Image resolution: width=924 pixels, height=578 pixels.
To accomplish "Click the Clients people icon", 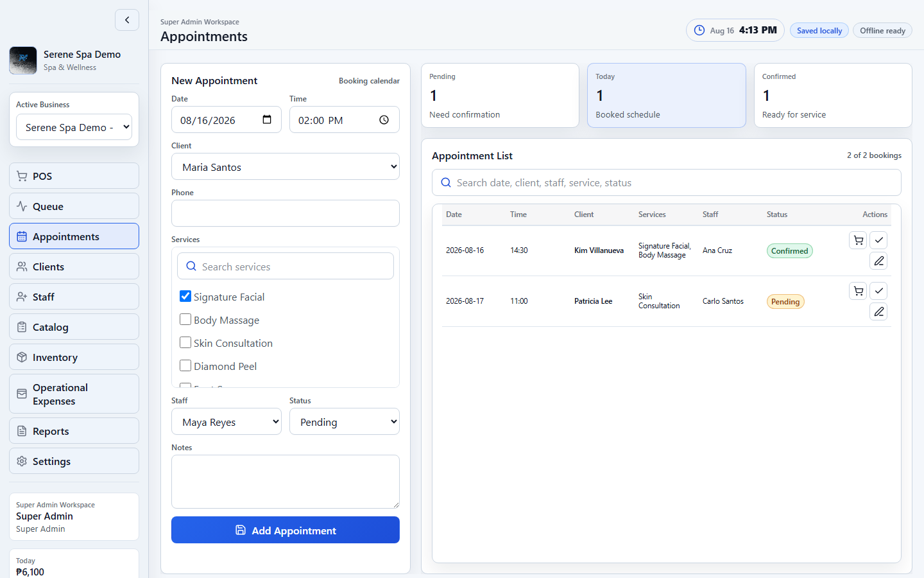I will 22,267.
